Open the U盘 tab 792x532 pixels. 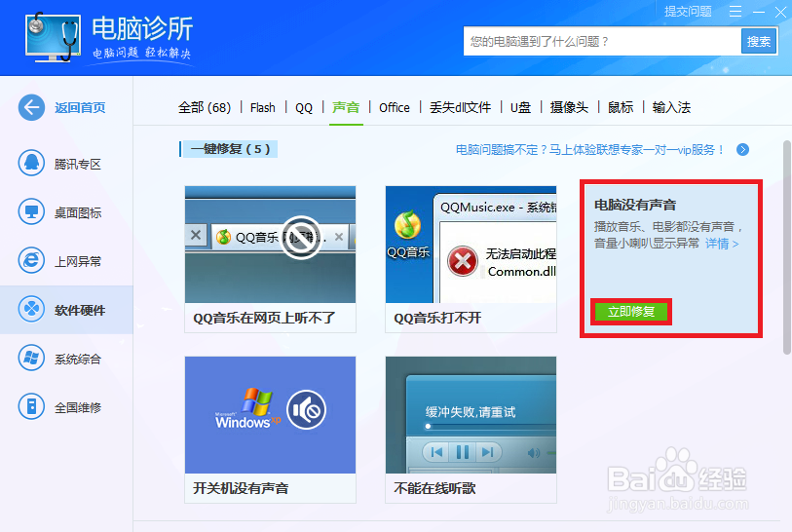click(x=520, y=107)
